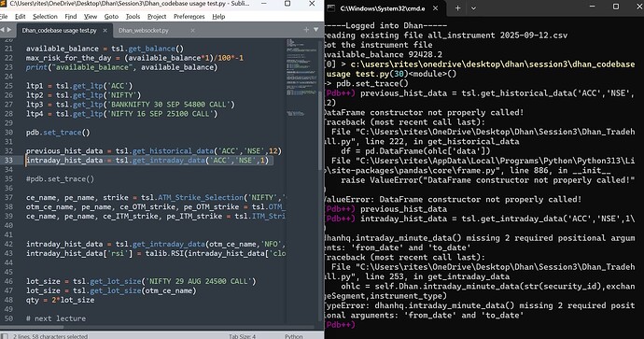Viewport: 644px width, 339px height.
Task: Click 'ValueError: DataFrame constructor not properly called!' line
Action: tap(453, 199)
